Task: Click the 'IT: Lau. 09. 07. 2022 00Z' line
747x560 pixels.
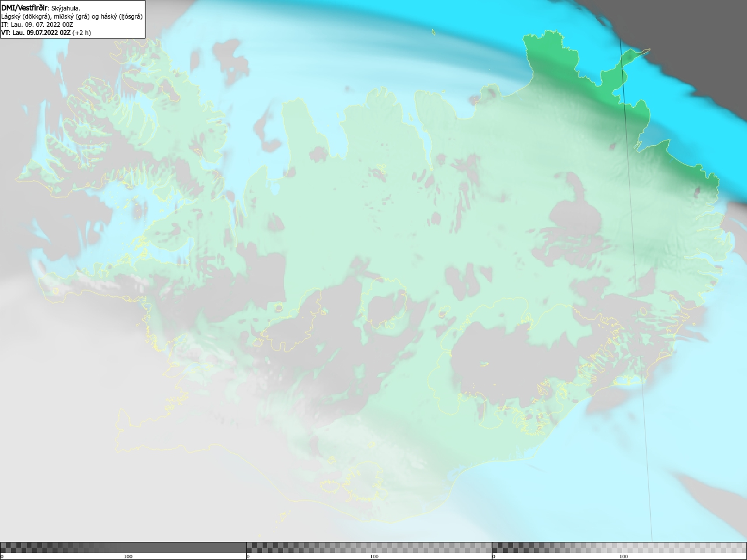Action: (37, 24)
